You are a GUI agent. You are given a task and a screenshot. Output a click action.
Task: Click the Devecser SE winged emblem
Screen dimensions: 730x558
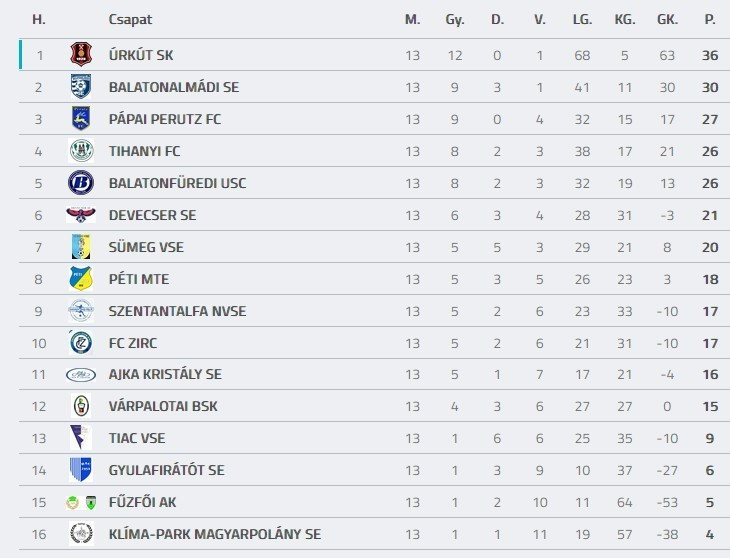pyautogui.click(x=81, y=215)
